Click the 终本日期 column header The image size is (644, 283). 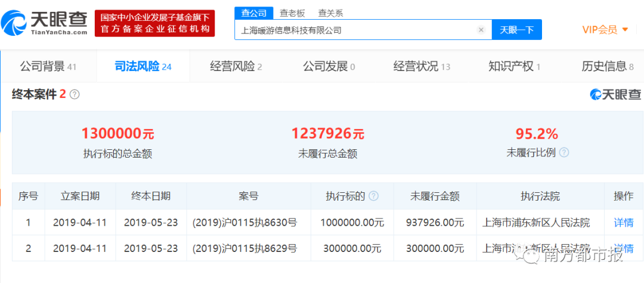point(151,196)
